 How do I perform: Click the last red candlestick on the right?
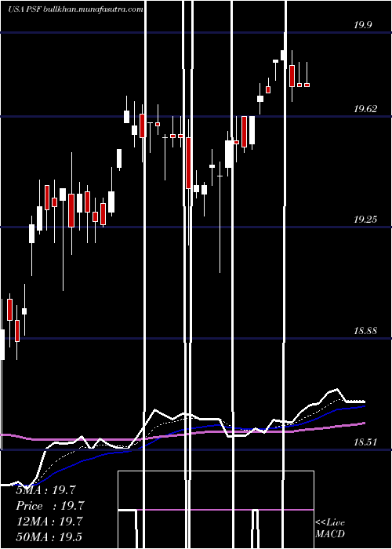[x=307, y=85]
